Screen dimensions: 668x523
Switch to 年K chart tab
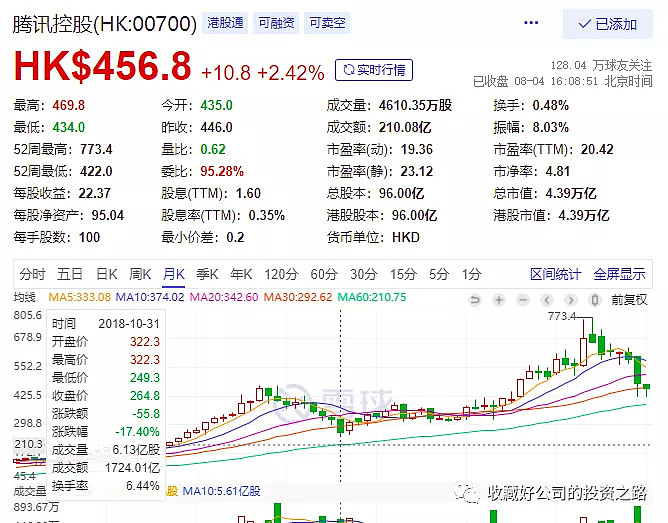click(241, 274)
